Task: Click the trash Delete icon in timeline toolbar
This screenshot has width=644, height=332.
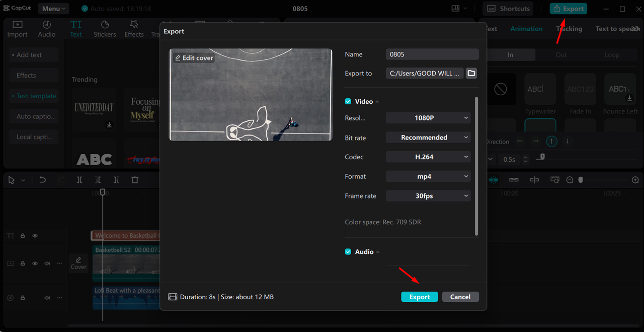Action: [x=135, y=180]
